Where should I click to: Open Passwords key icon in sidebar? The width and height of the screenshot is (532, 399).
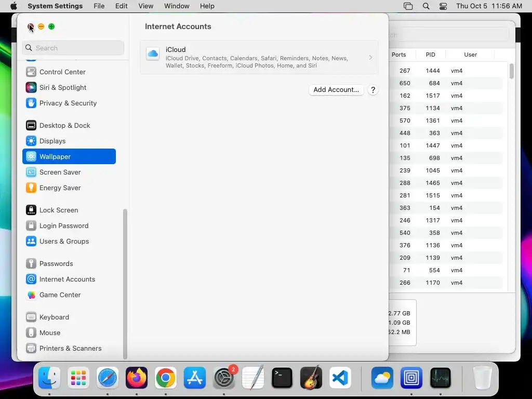(31, 263)
